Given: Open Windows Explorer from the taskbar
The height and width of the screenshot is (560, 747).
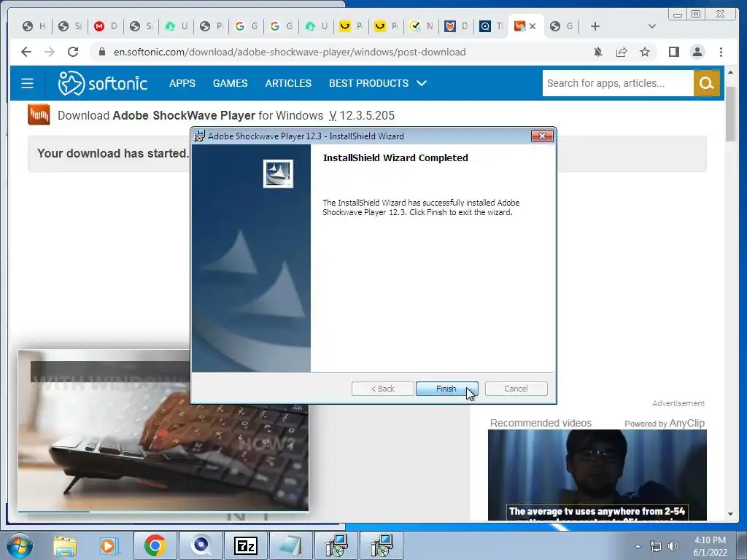Looking at the screenshot, I should (x=65, y=545).
